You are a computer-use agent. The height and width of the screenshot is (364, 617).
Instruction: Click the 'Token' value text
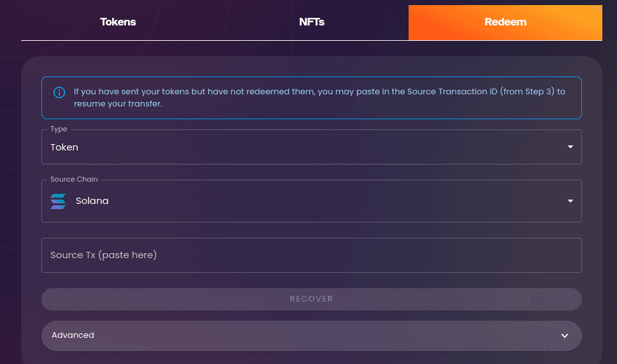point(64,147)
